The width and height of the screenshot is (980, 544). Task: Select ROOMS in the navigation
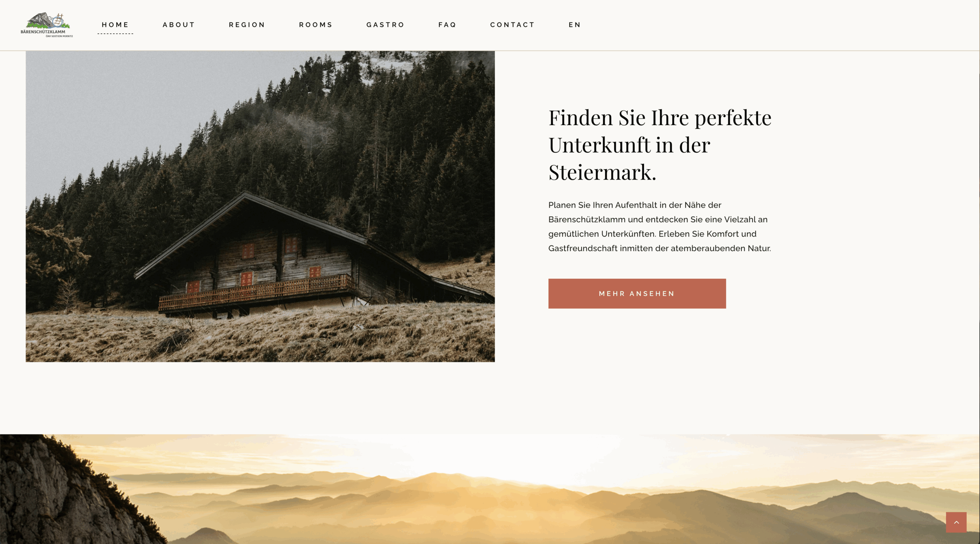[x=316, y=25]
